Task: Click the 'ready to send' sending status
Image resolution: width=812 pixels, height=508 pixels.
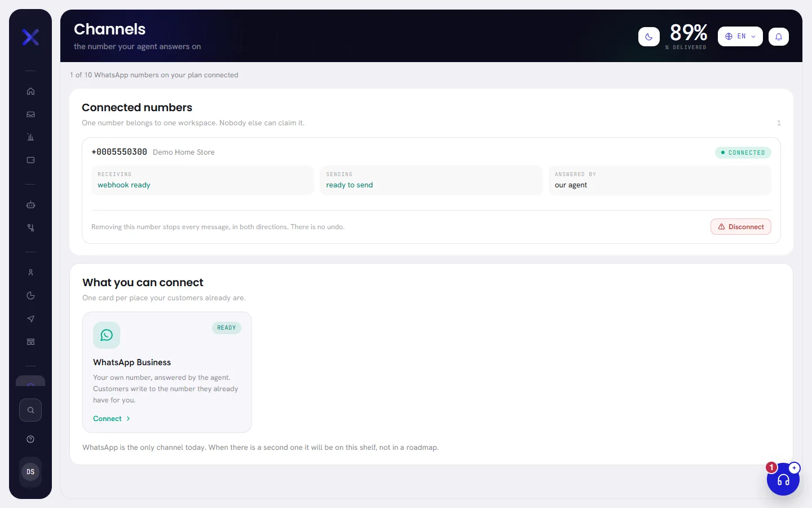Action: pyautogui.click(x=350, y=185)
